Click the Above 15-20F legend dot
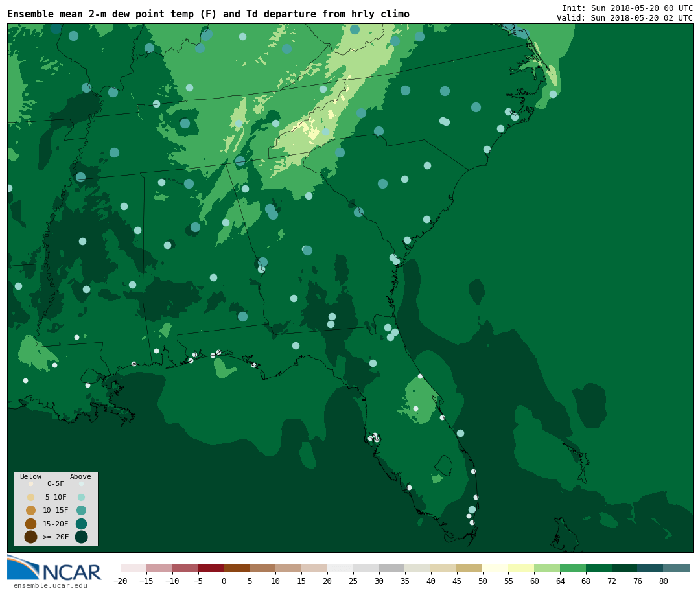Viewport: 700px width, 593px height. [x=81, y=524]
